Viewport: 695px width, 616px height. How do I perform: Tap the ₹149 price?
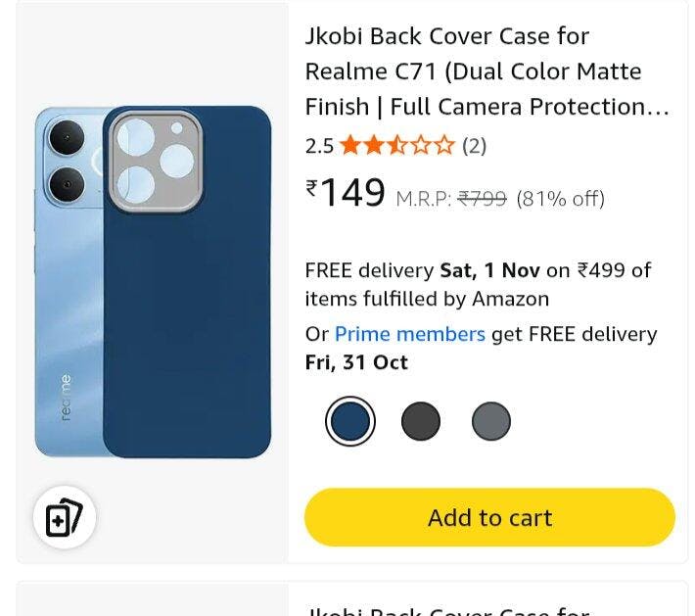pos(346,193)
